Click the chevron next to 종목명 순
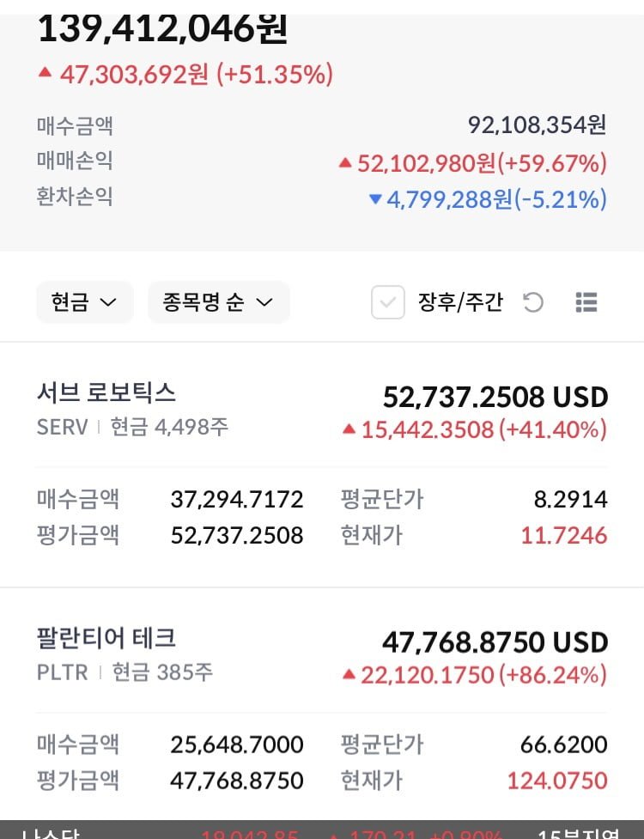Screen dimensions: 644x839 coord(264,302)
